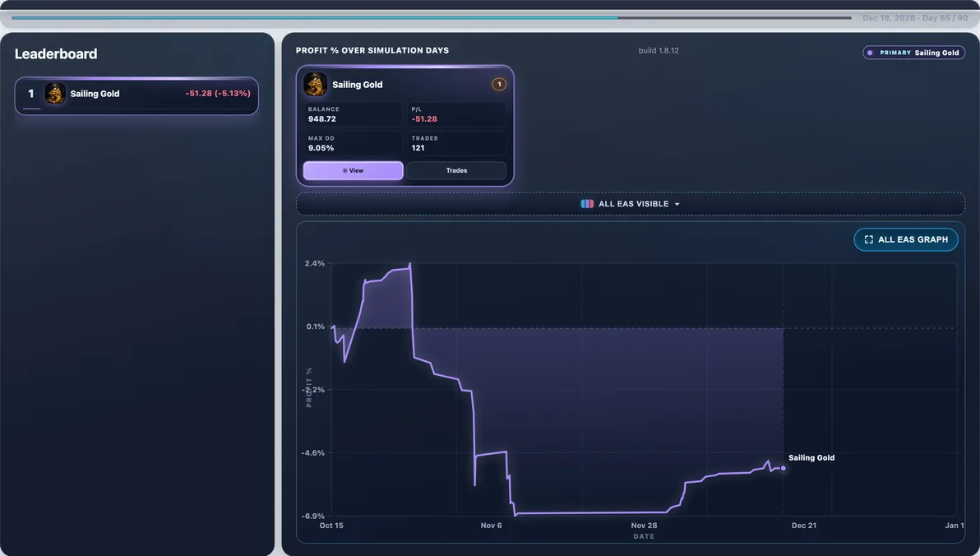This screenshot has width=980, height=556.
Task: Click the Oct 15 date axis label
Action: (x=331, y=526)
